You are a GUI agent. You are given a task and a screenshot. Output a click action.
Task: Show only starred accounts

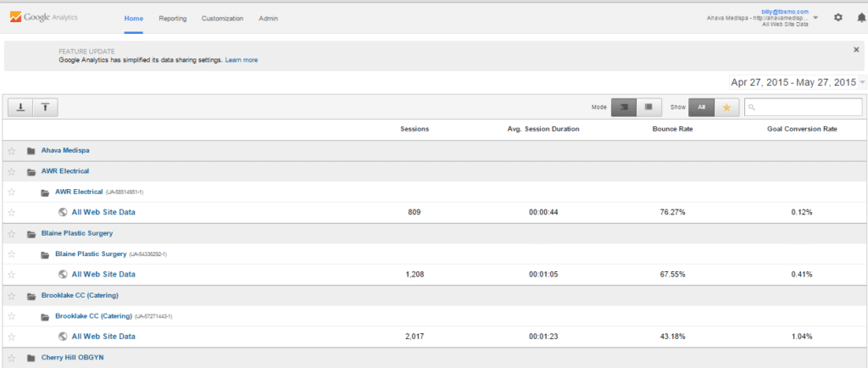pyautogui.click(x=726, y=108)
